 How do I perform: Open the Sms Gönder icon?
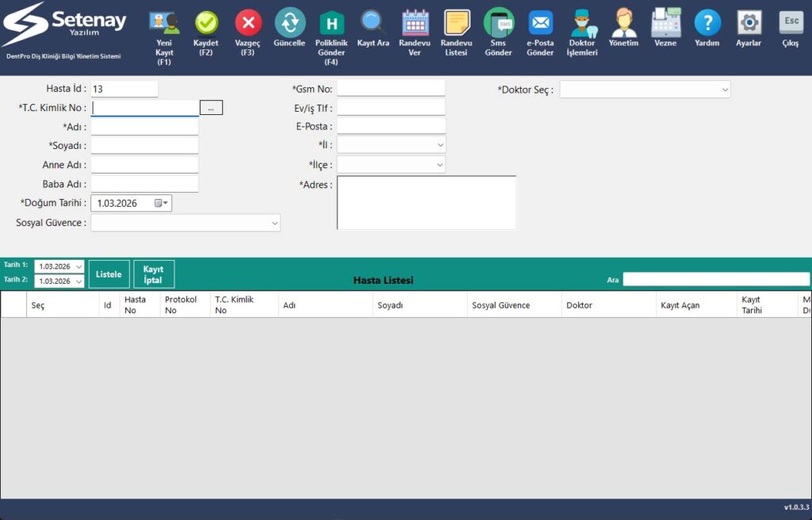pos(499,23)
